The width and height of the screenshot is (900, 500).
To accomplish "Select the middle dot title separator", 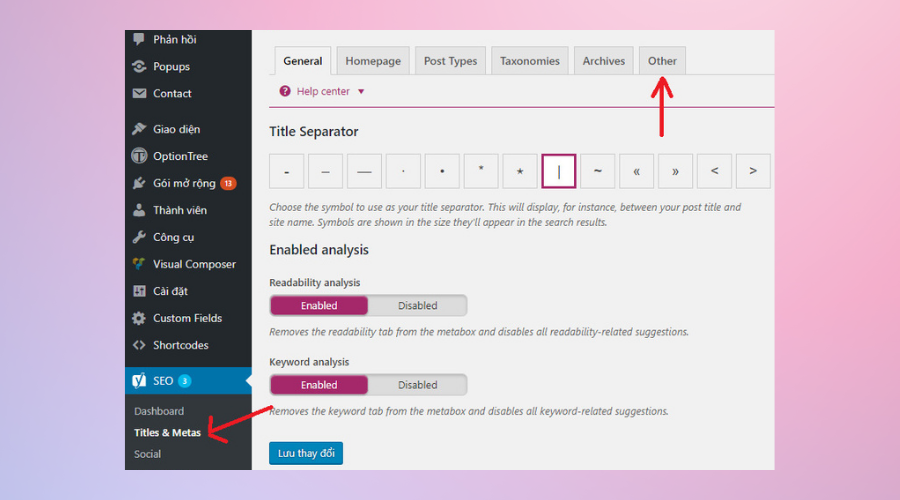I will pos(404,171).
